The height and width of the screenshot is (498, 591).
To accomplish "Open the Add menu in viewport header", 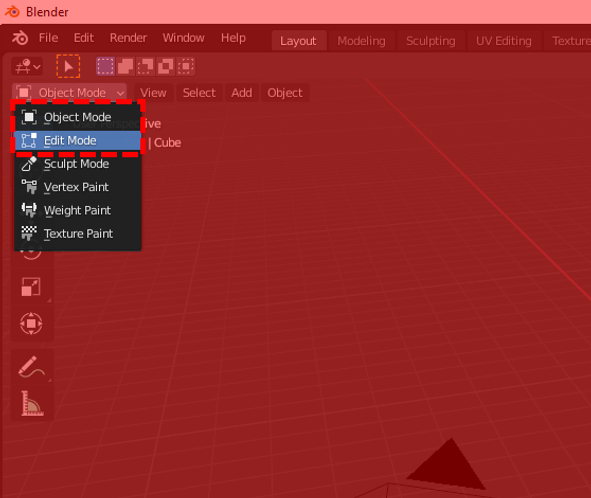I will click(242, 93).
